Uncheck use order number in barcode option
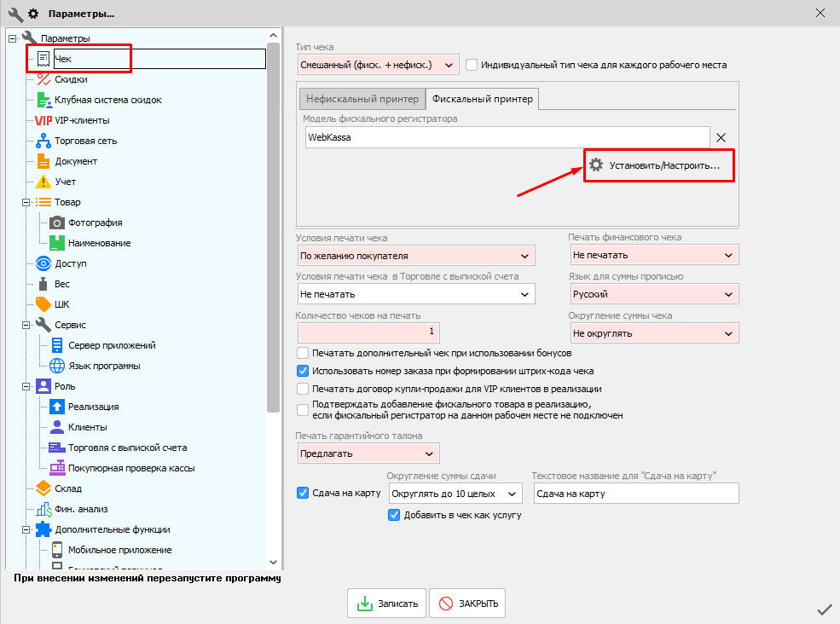840x624 pixels. tap(302, 371)
